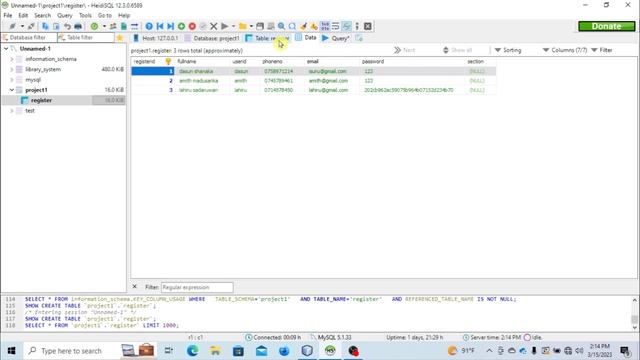Screen dimensions: 640x360
Task: Open the Edit menu
Action: tap(23, 16)
